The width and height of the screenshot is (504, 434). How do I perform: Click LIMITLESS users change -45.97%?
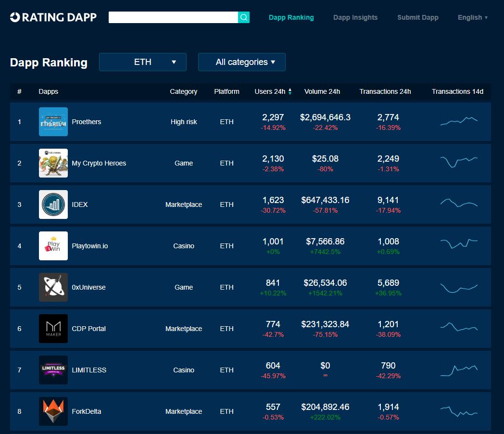point(273,376)
